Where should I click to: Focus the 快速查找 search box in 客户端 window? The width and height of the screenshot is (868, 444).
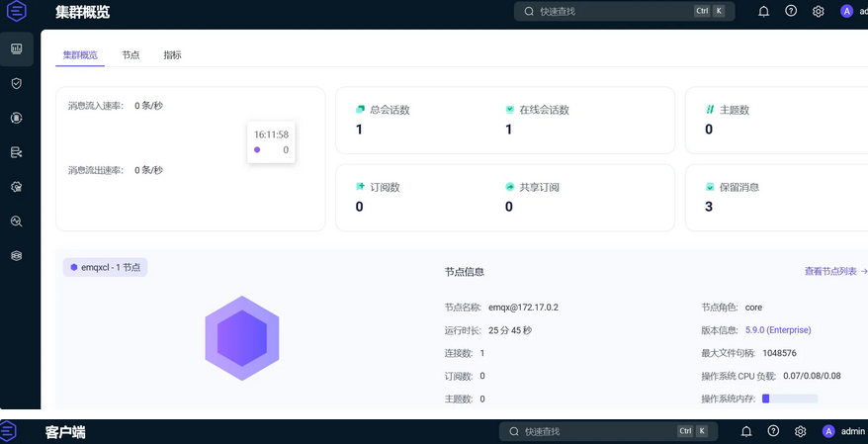[x=608, y=431]
